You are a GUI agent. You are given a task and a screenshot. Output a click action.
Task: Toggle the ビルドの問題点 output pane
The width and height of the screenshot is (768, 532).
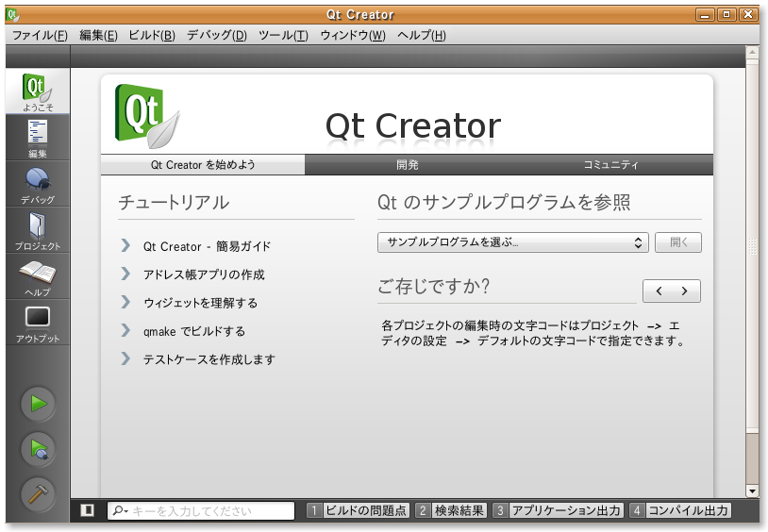coord(358,510)
